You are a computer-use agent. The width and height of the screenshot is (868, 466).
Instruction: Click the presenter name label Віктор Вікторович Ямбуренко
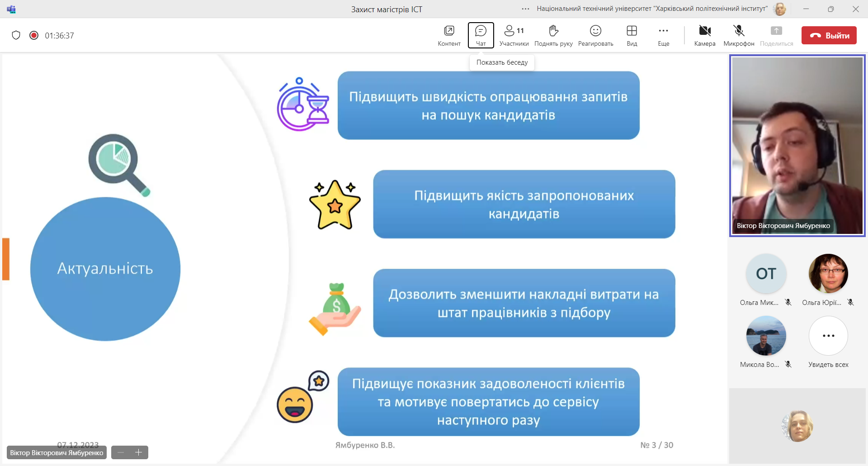[57, 453]
